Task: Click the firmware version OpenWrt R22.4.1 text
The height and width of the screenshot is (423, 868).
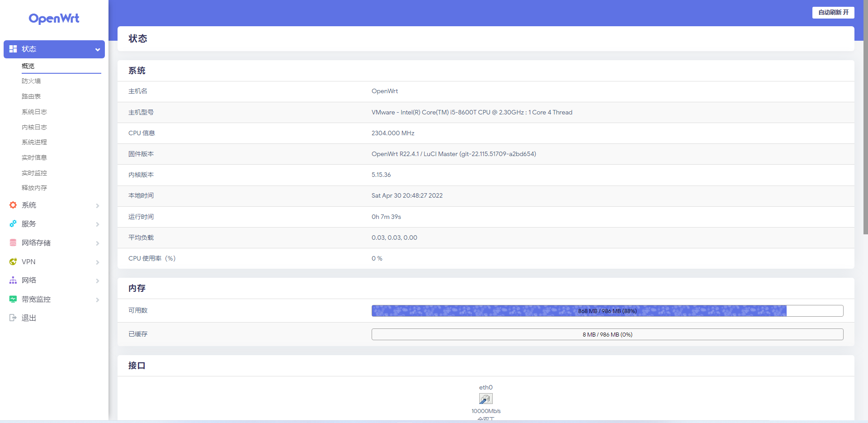Action: (x=454, y=154)
